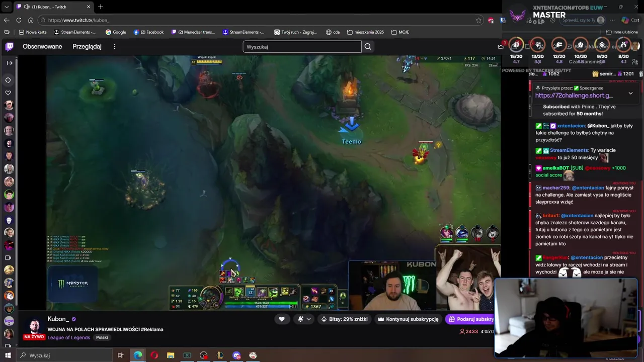Click Podaruj subskrypcję gift button
The image size is (644, 362).
point(470,319)
